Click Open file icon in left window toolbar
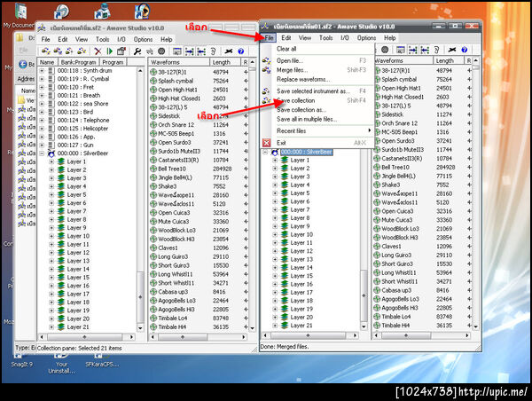The width and height of the screenshot is (532, 401). 45,51
